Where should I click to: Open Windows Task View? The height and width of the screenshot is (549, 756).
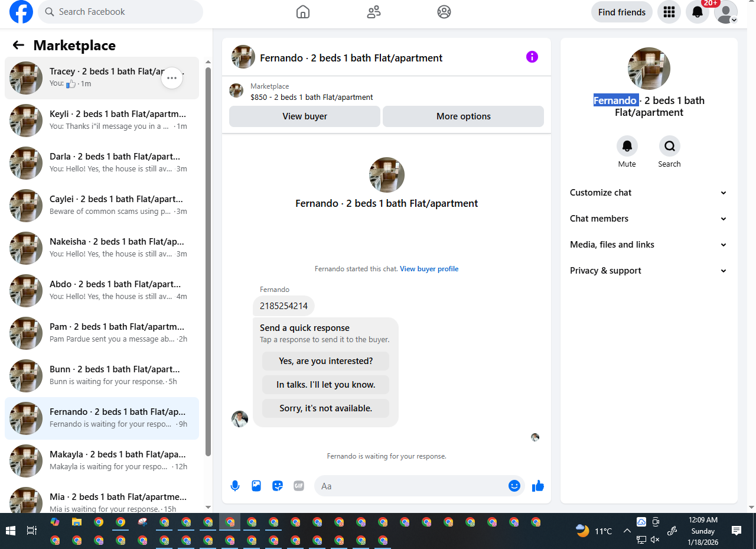pyautogui.click(x=32, y=531)
